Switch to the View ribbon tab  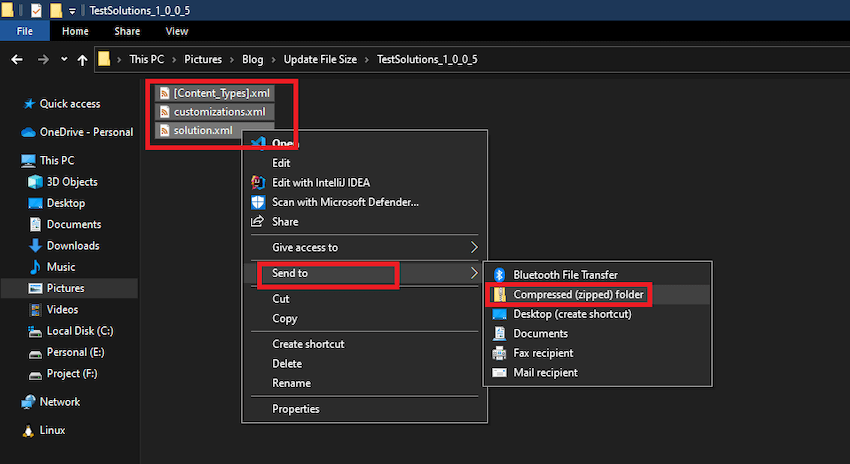177,32
